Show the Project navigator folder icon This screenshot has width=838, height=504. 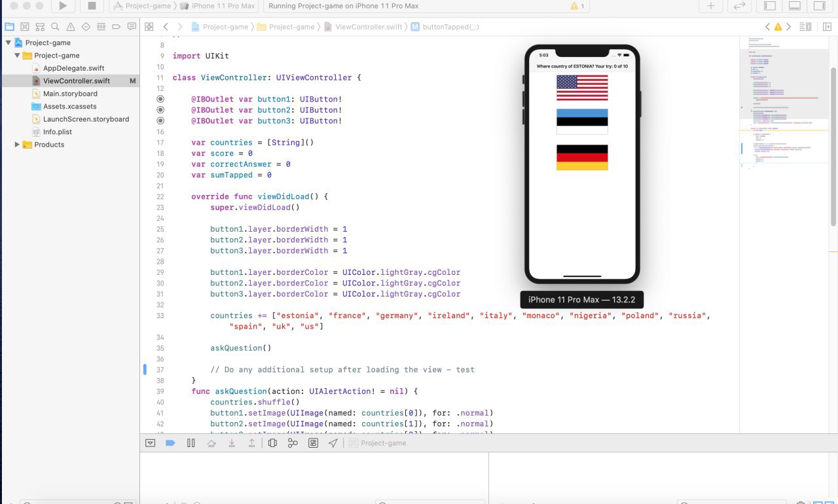tap(9, 27)
